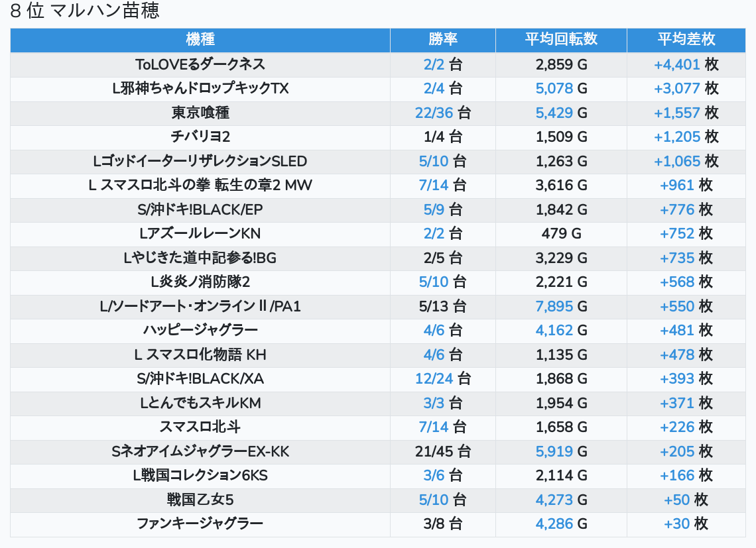Select L/ソードアート・オンライン II /PA1 name
Screen dimensions: 756x548
pos(200,306)
